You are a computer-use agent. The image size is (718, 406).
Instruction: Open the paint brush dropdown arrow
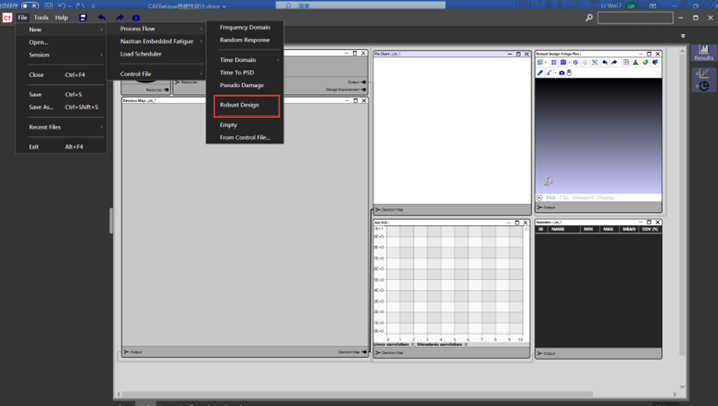[x=555, y=73]
